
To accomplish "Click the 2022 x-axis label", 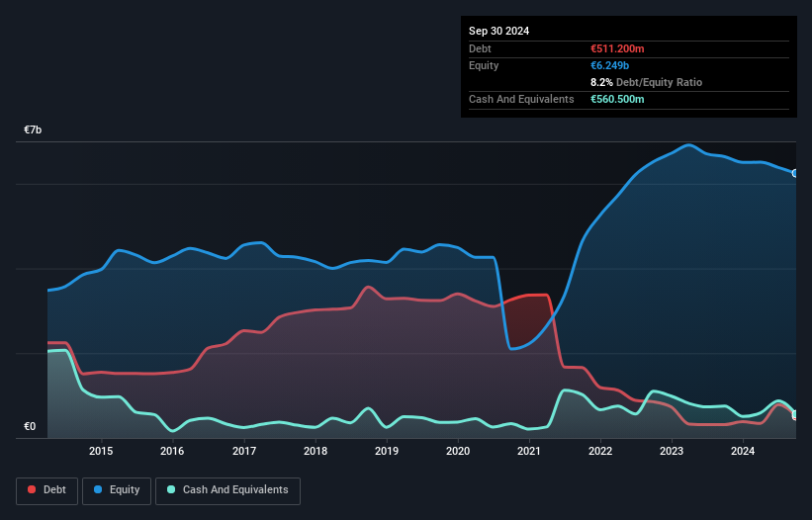I will tap(600, 451).
